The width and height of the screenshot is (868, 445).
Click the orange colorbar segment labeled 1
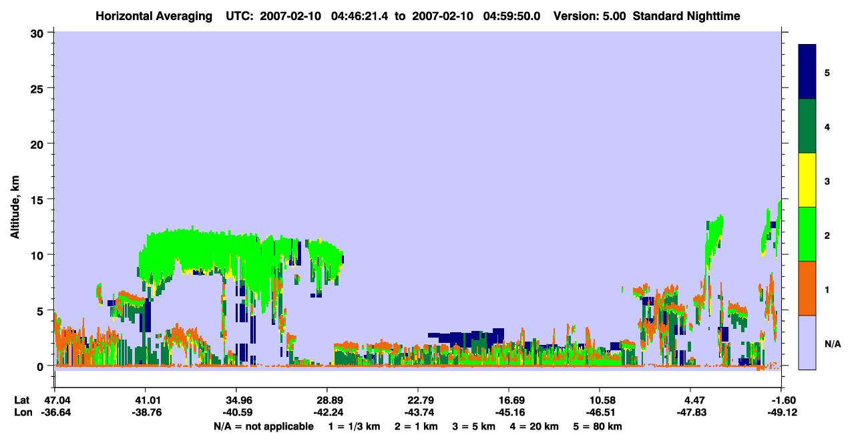(x=807, y=288)
